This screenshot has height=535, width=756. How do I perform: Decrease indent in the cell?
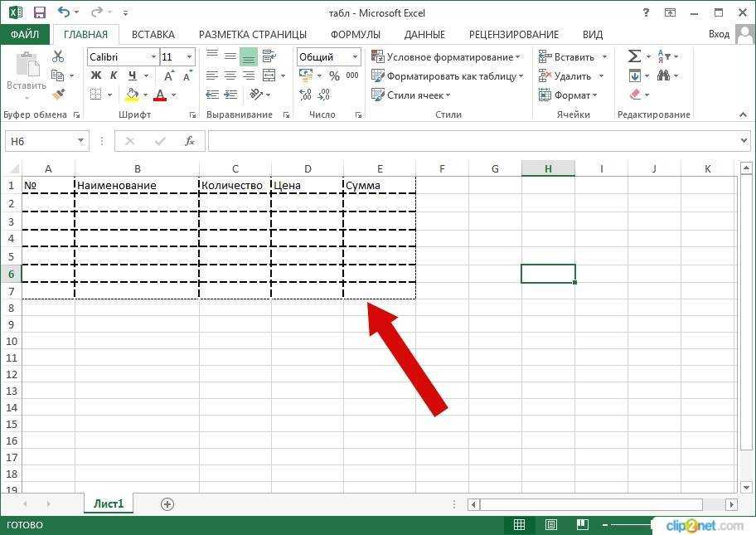(x=212, y=94)
